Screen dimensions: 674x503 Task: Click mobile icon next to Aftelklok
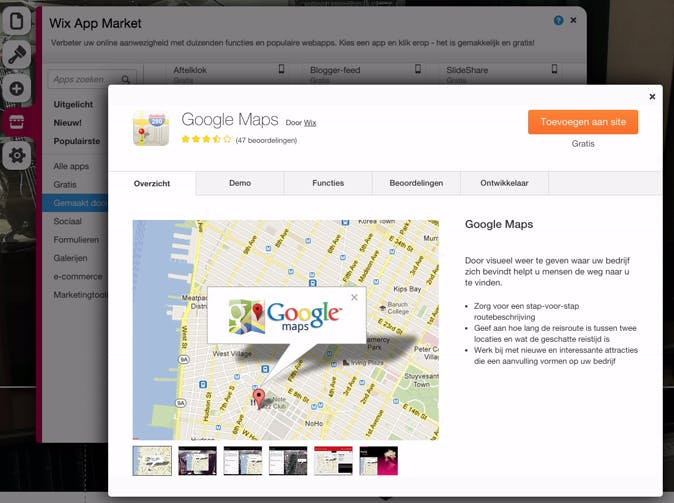click(281, 69)
